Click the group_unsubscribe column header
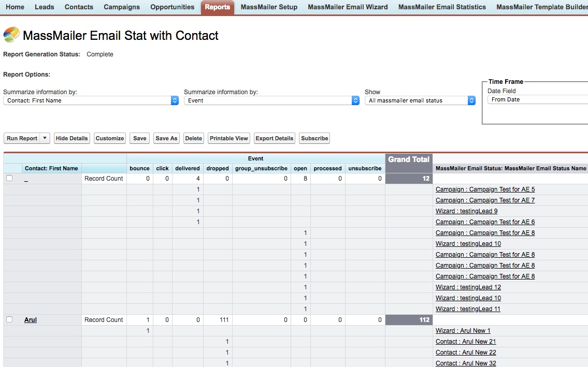 click(262, 168)
